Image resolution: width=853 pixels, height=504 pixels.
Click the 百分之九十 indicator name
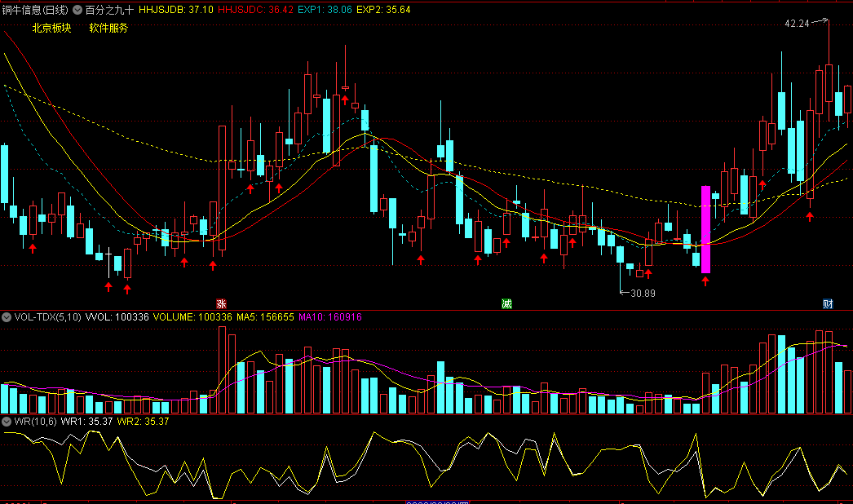pos(109,10)
